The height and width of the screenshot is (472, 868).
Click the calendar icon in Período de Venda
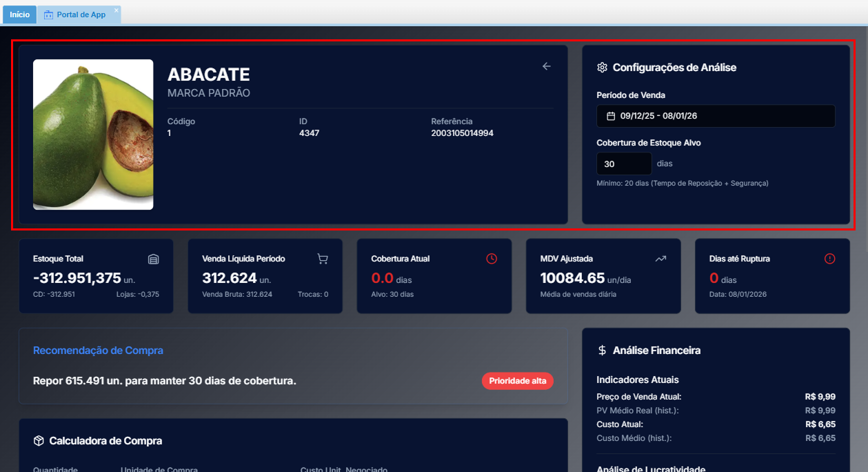point(610,116)
